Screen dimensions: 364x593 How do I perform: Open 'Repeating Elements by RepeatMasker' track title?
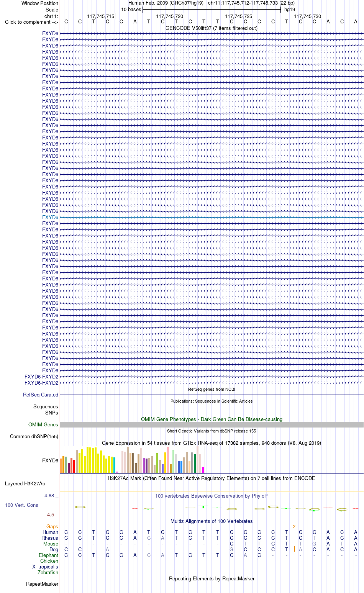[212, 578]
